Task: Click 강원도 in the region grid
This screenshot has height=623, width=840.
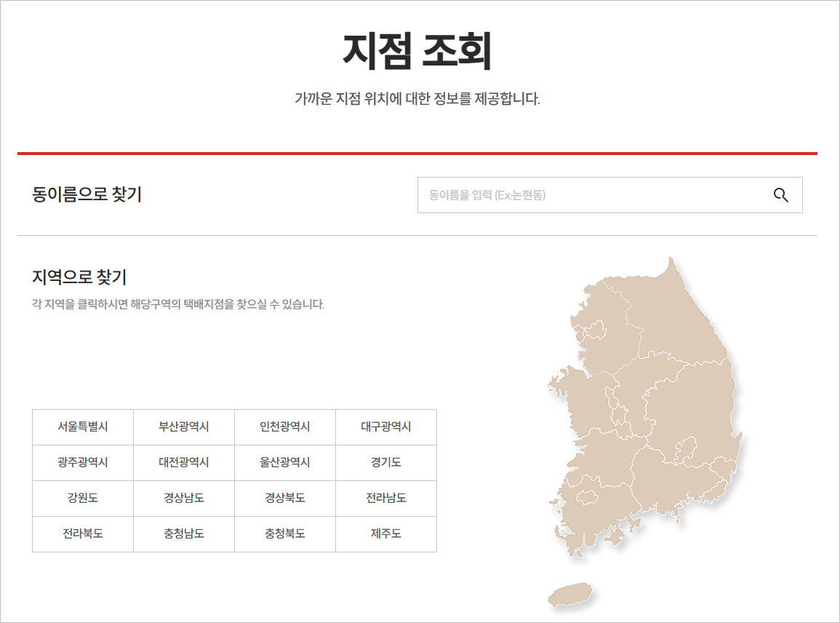Action: pos(82,499)
